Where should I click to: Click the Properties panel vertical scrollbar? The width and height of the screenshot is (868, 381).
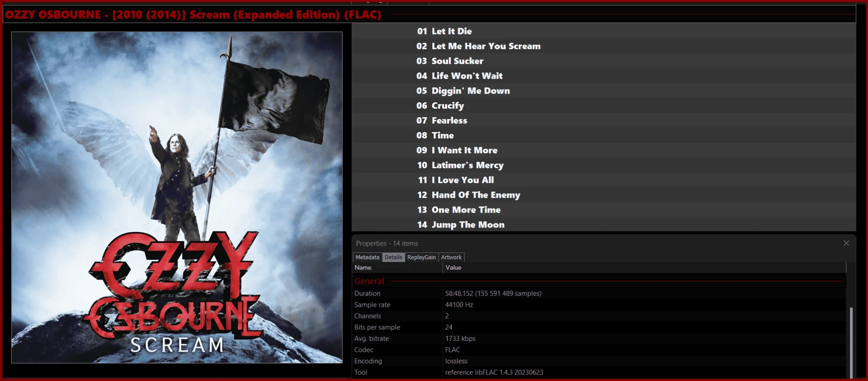pos(851,343)
